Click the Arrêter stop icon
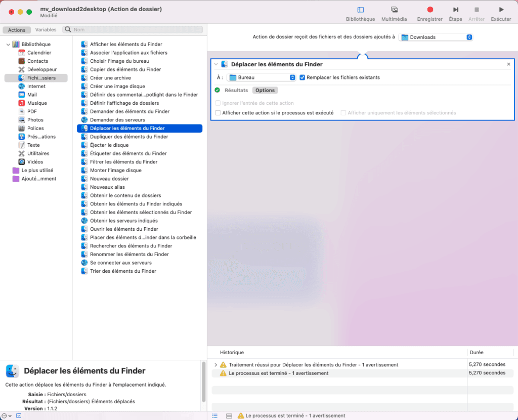The image size is (518, 420). (x=477, y=10)
